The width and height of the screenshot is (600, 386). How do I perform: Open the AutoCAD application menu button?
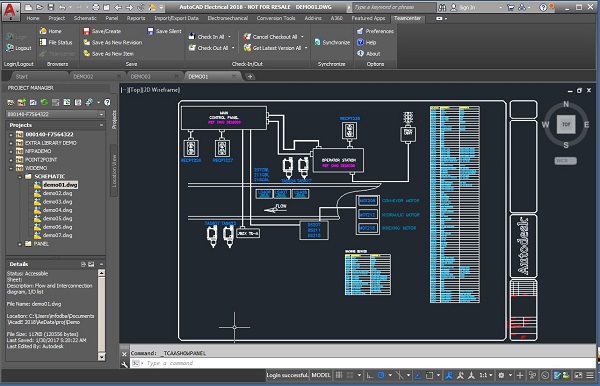(10, 11)
